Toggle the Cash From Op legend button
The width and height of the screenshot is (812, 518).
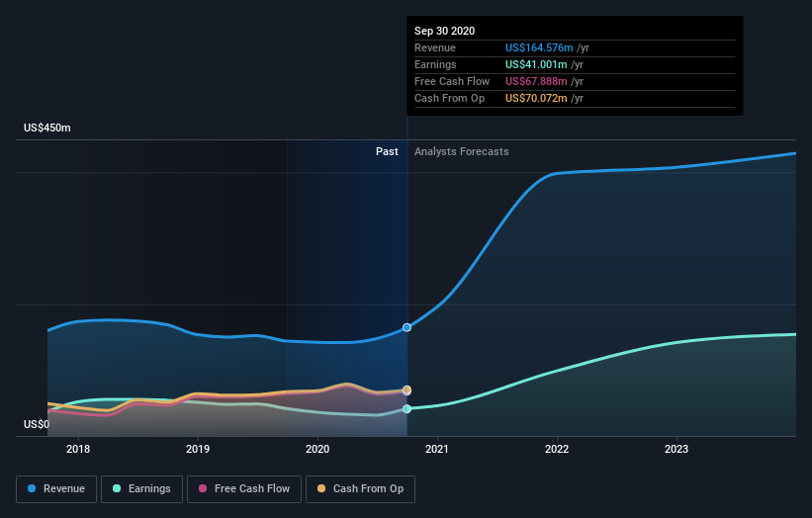(360, 489)
